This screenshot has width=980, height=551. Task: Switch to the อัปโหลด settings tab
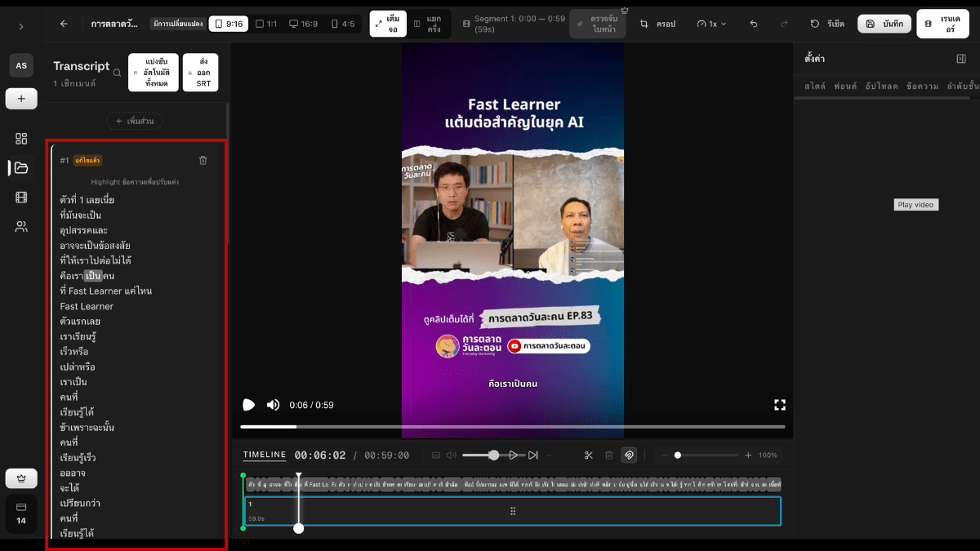coord(881,86)
